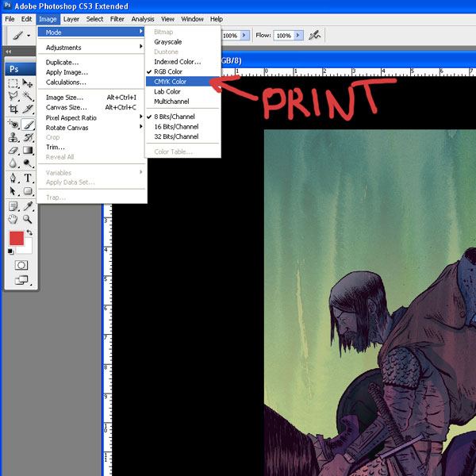Image resolution: width=476 pixels, height=476 pixels.
Task: Select the Crop tool
Action: pos(13,109)
